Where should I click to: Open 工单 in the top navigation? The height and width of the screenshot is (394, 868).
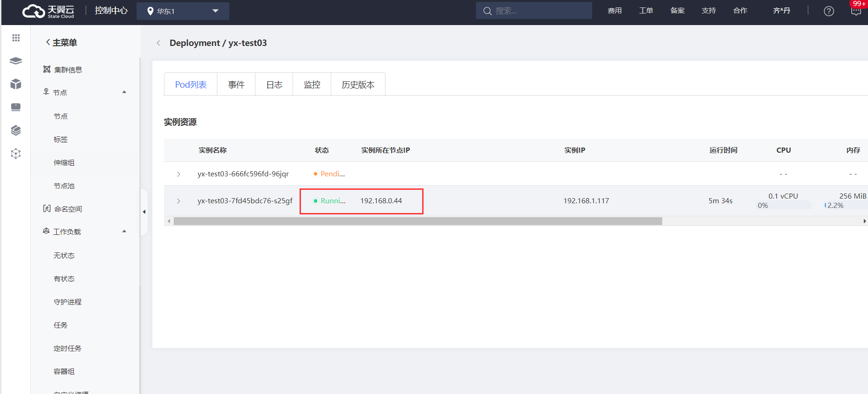click(646, 11)
